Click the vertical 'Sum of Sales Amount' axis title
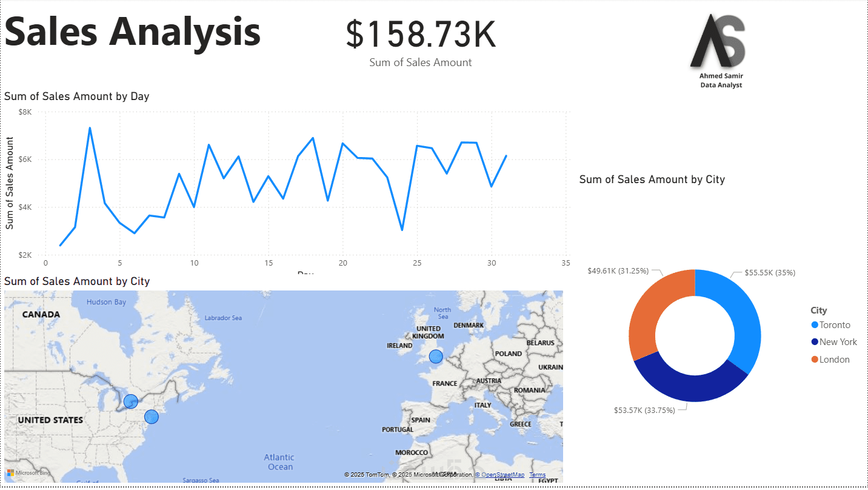The height and width of the screenshot is (490, 868). tap(10, 183)
